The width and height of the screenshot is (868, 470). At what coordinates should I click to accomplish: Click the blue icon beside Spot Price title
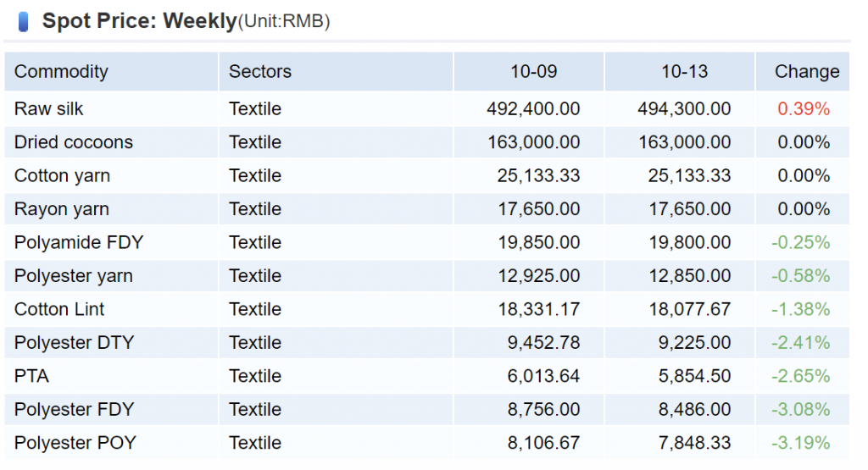(23, 21)
